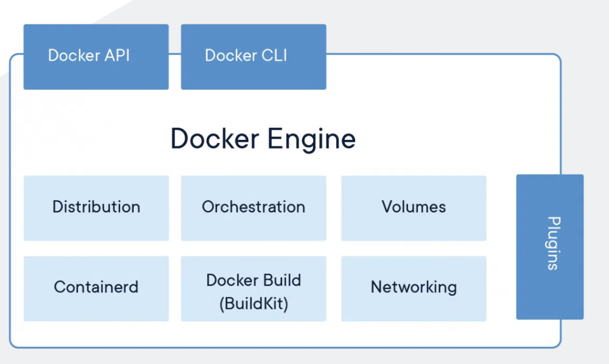Click the Distribution component box

pos(96,208)
